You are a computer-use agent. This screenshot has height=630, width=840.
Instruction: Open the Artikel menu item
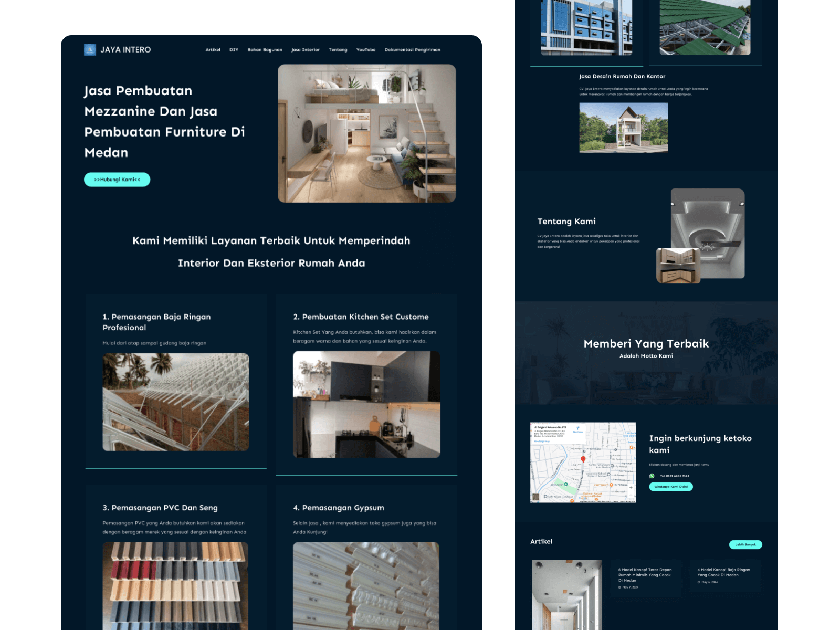(213, 50)
